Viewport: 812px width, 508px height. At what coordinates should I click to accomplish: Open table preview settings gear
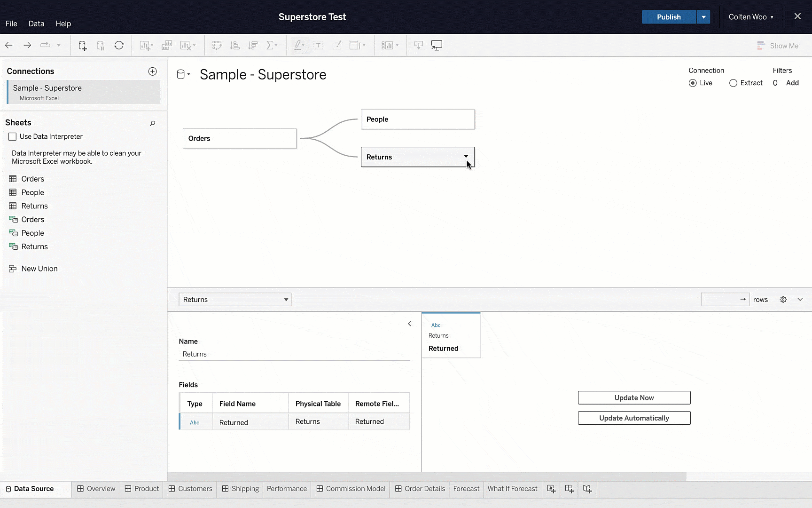783,300
